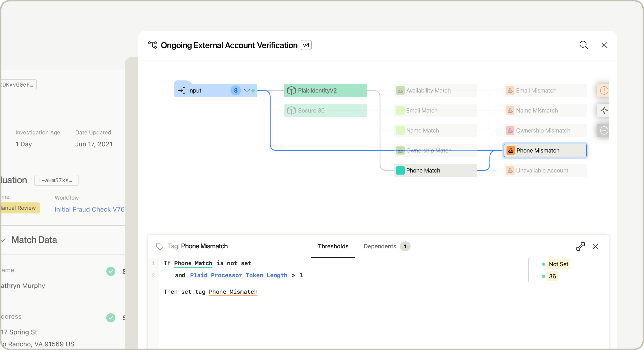This screenshot has width=644, height=350.
Task: Click the tag icon next to Phone Mismatch
Action: pos(160,246)
